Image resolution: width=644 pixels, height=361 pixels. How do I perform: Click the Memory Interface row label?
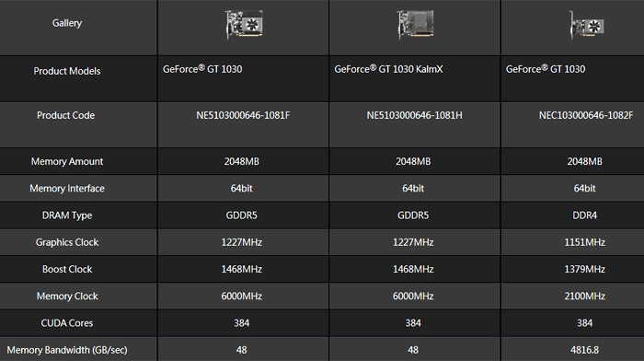click(67, 189)
